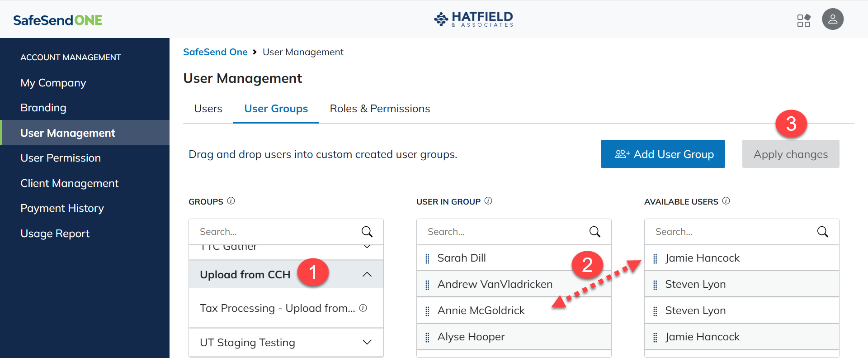Click drag handle beside Annie McGoldrick
Image resolution: width=868 pixels, height=358 pixels.
[427, 311]
